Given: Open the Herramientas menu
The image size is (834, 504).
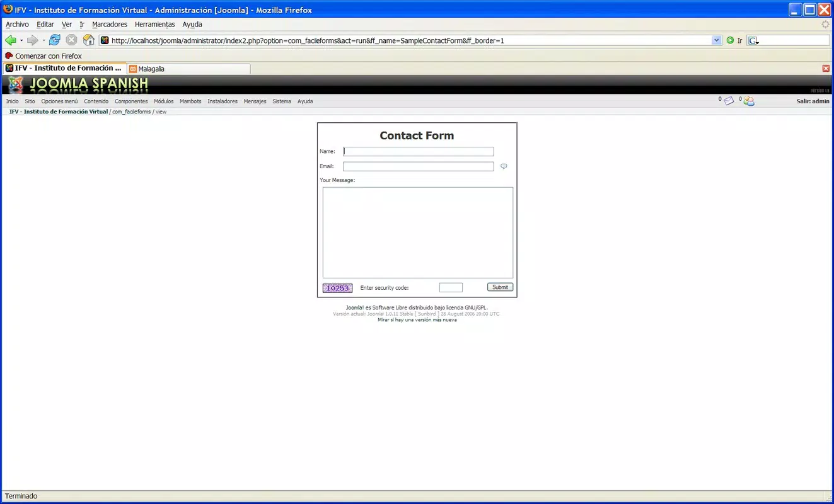Looking at the screenshot, I should [154, 25].
